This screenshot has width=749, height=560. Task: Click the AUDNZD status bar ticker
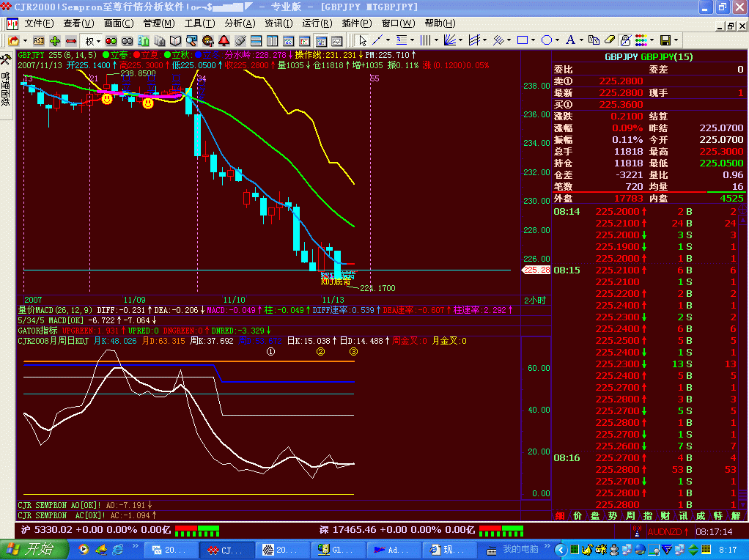click(x=668, y=532)
